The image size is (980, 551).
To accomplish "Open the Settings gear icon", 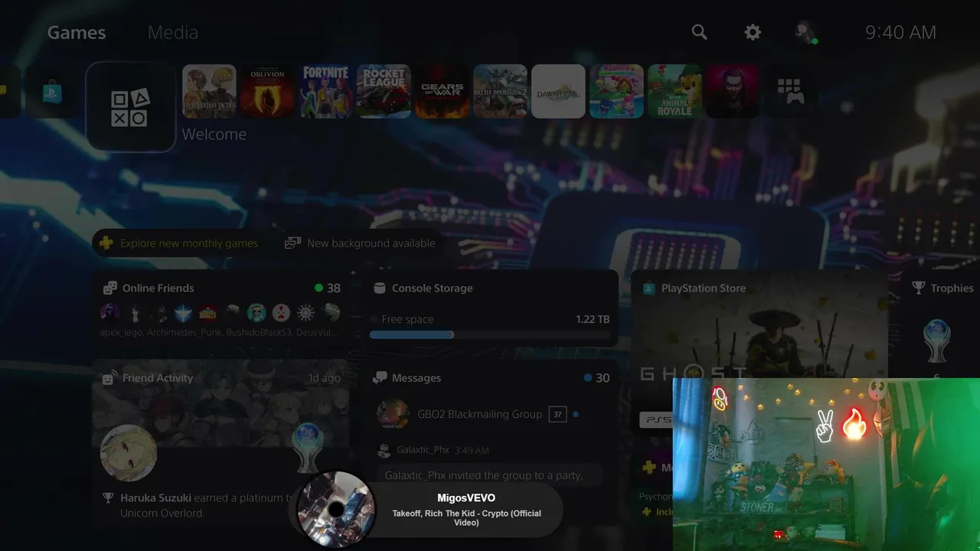I will coord(753,32).
